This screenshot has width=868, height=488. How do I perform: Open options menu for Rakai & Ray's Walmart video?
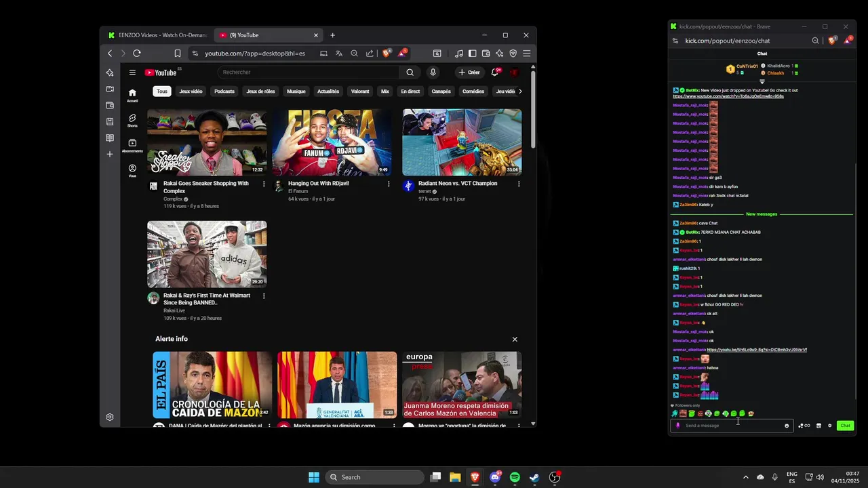pyautogui.click(x=264, y=296)
